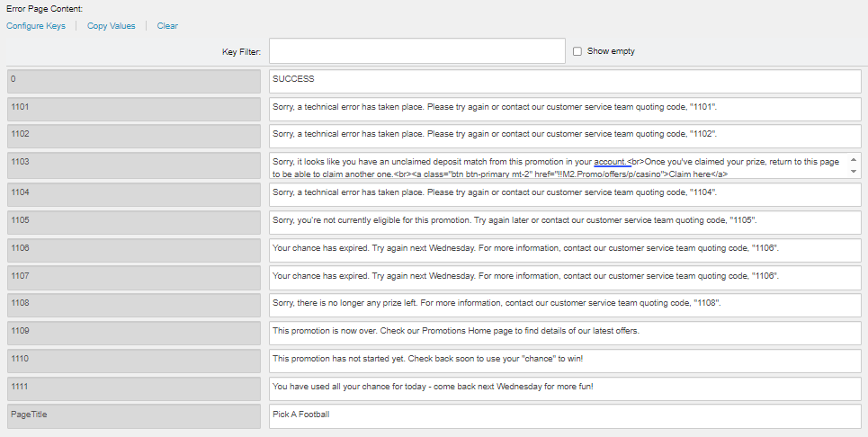
Task: Click the Clear link
Action: point(167,26)
